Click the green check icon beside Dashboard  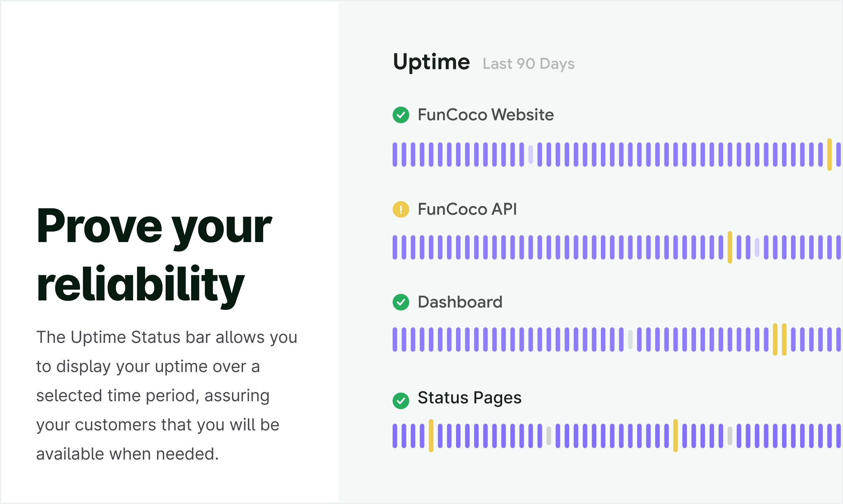coord(401,302)
